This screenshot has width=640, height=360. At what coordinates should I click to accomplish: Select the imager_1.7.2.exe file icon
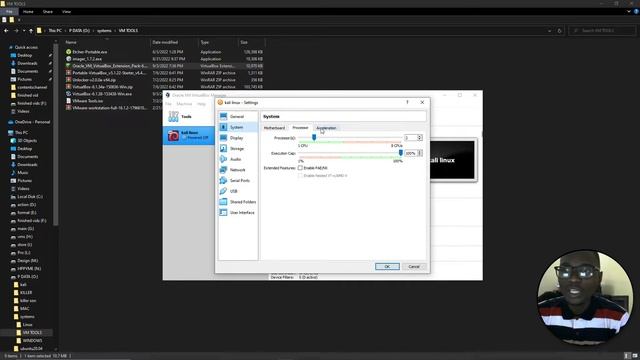tap(69, 59)
